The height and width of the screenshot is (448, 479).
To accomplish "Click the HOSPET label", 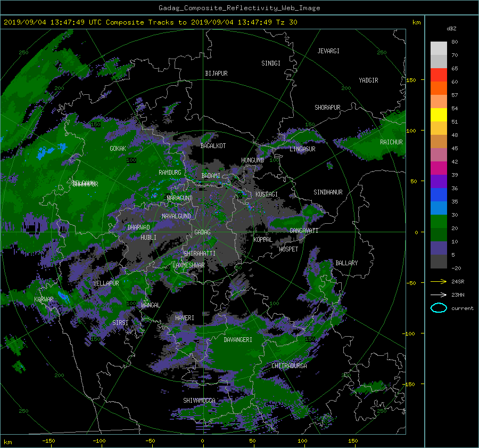I will [x=288, y=249].
